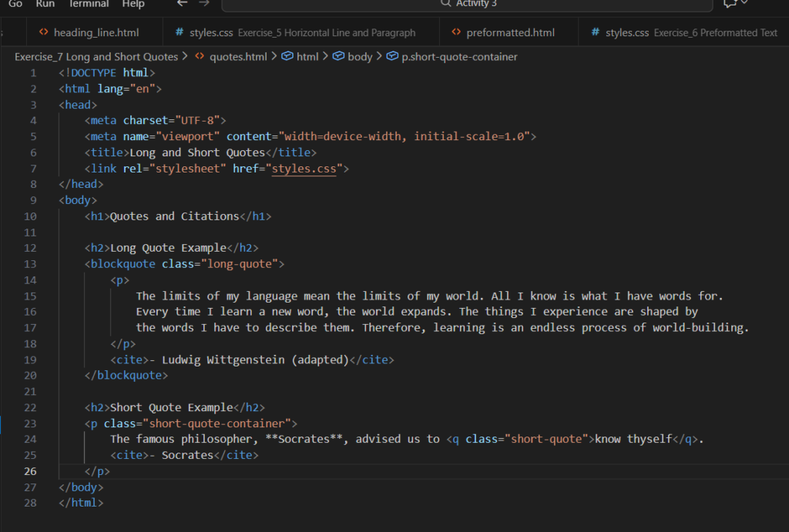Select the body breadcrumb element
Screen dimensions: 789x532
[359, 56]
